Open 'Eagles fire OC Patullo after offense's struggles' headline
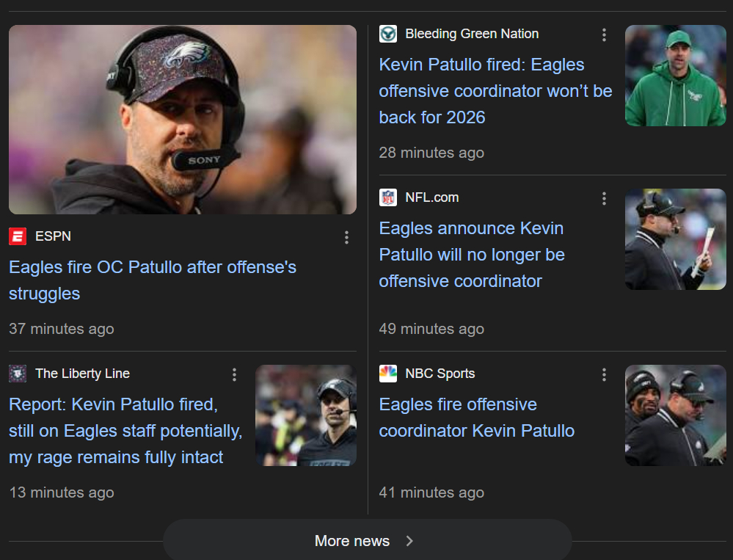This screenshot has height=560, width=733. click(x=153, y=280)
